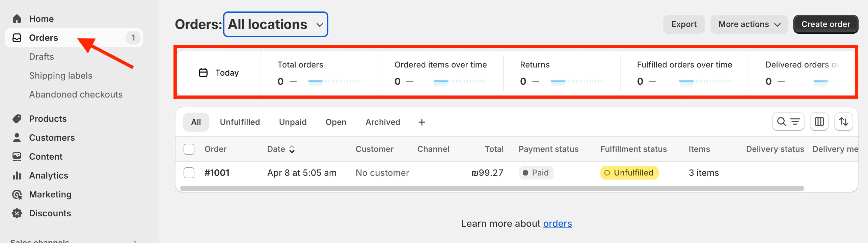Click the Discounts percent badge icon

point(17,213)
